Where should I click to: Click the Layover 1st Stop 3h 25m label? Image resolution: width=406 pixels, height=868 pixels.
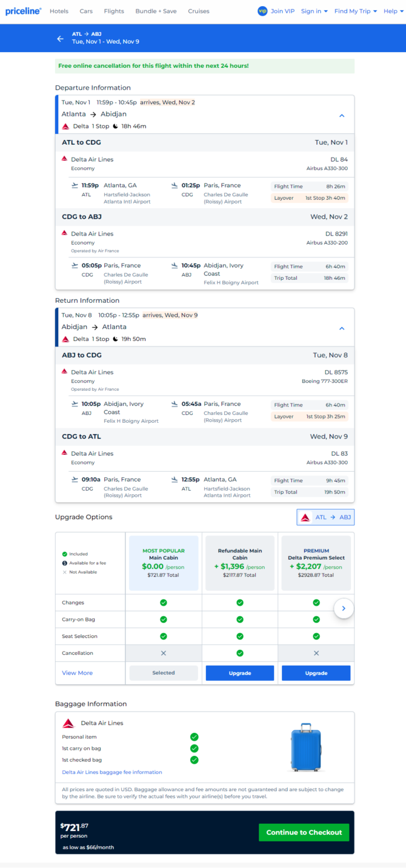[x=310, y=417]
